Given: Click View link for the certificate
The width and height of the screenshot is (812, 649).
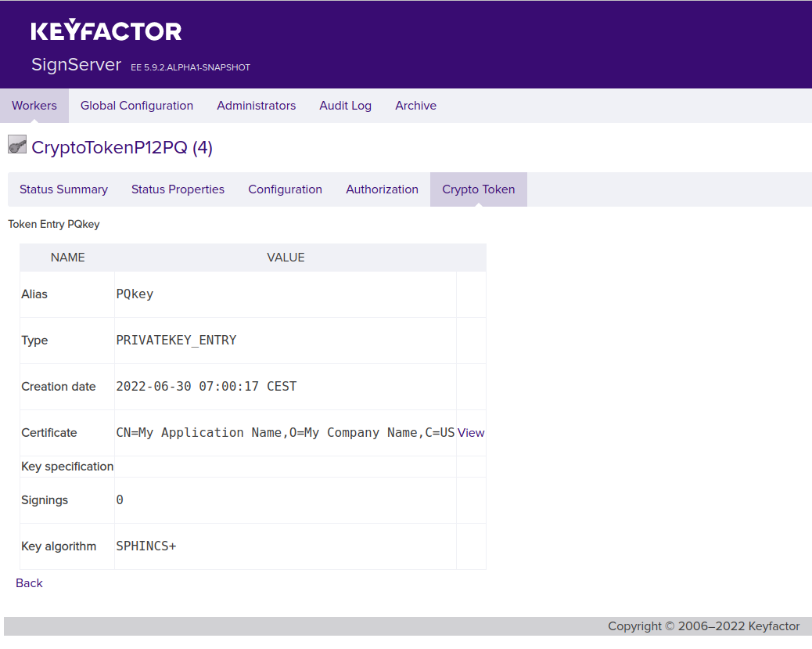Looking at the screenshot, I should (x=471, y=433).
